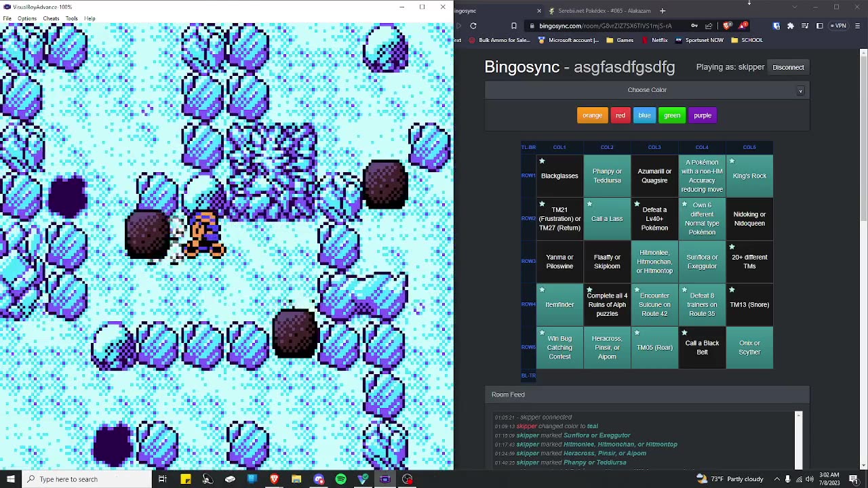This screenshot has width=868, height=488.
Task: Choose the purple color
Action: 703,115
